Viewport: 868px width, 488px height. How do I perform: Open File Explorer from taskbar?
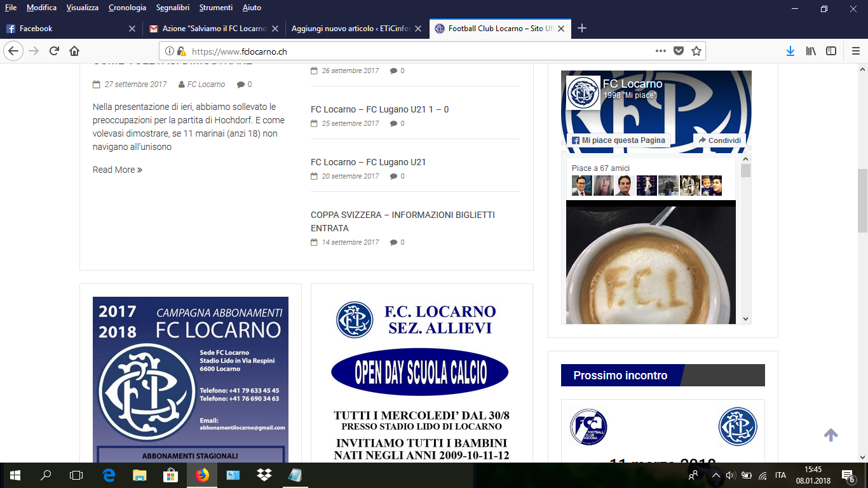click(x=140, y=475)
